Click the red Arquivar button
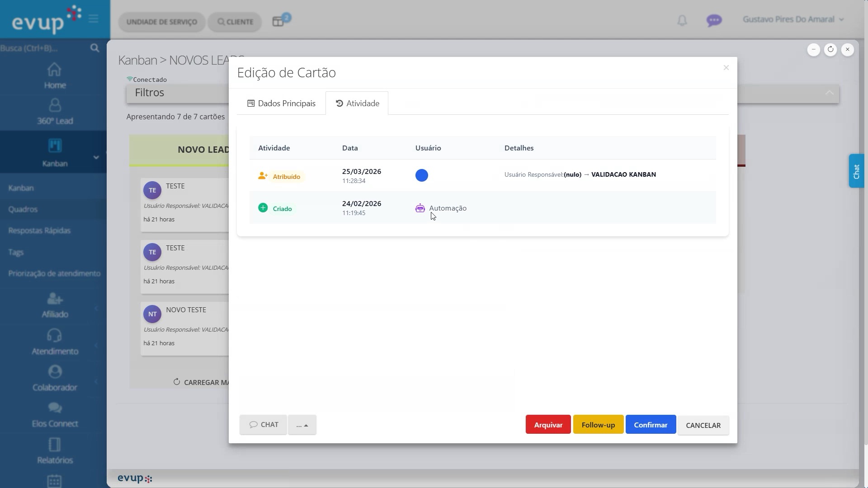 click(x=548, y=425)
